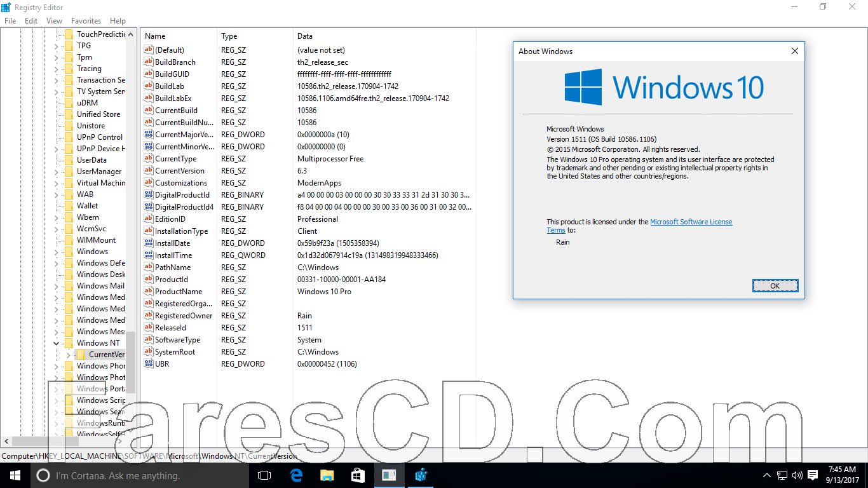Click OK in About Windows dialog
This screenshot has width=868, height=488.
click(x=775, y=286)
